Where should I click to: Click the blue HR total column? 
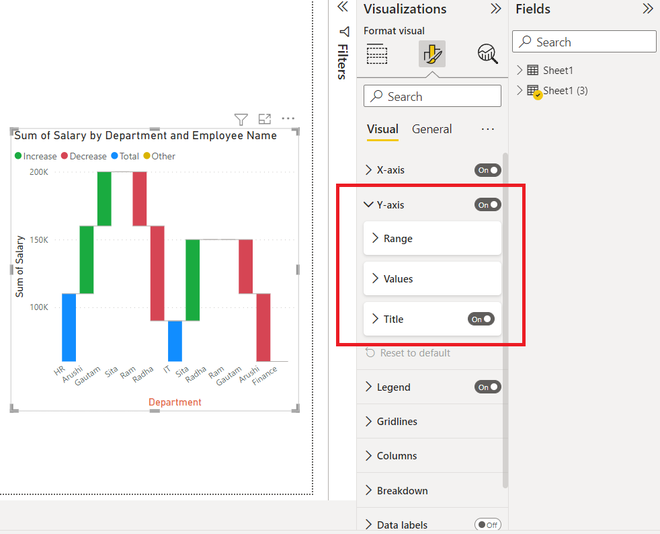coord(69,327)
